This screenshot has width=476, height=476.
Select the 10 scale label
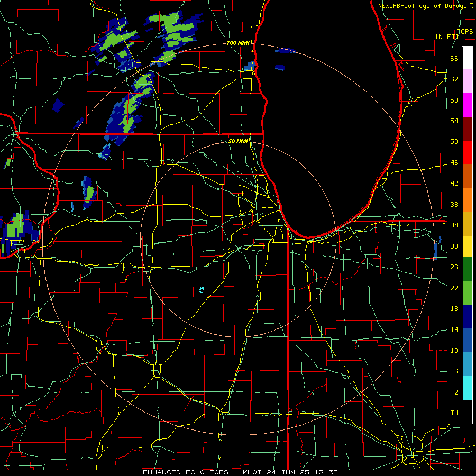(454, 350)
